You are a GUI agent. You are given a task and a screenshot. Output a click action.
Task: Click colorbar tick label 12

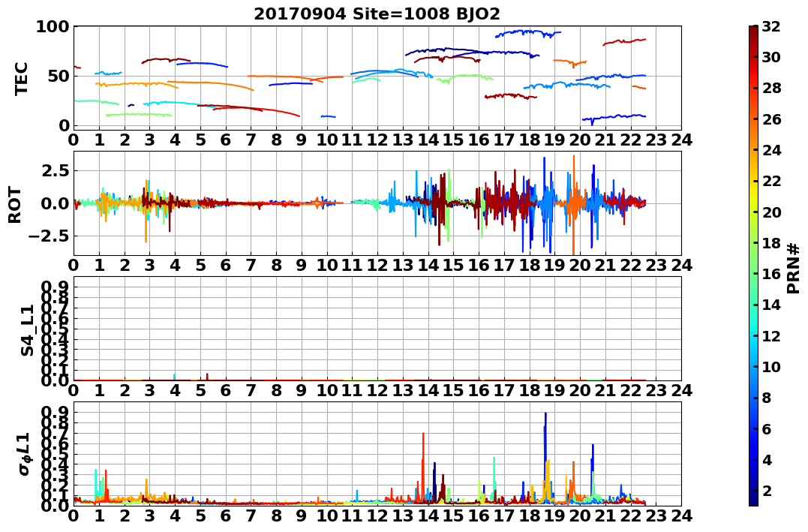tap(771, 335)
